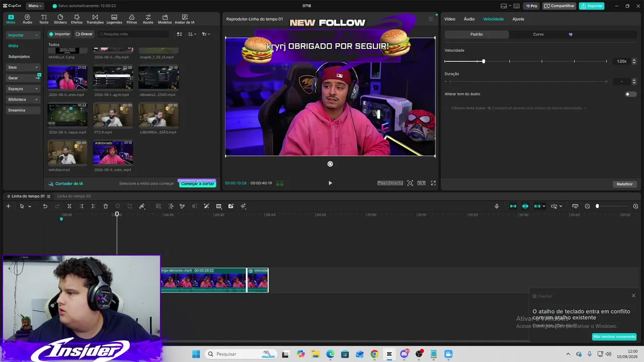Collapse the Importar section

click(36, 35)
